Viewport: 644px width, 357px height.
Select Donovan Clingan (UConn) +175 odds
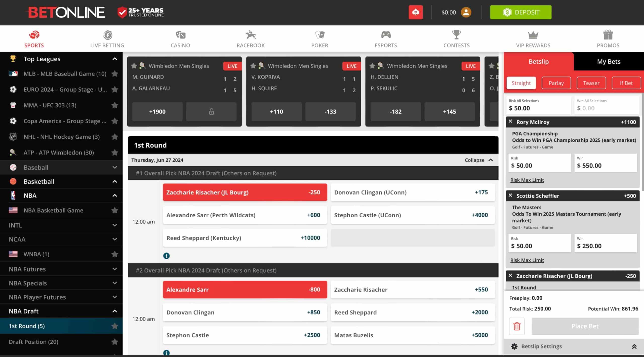point(413,192)
